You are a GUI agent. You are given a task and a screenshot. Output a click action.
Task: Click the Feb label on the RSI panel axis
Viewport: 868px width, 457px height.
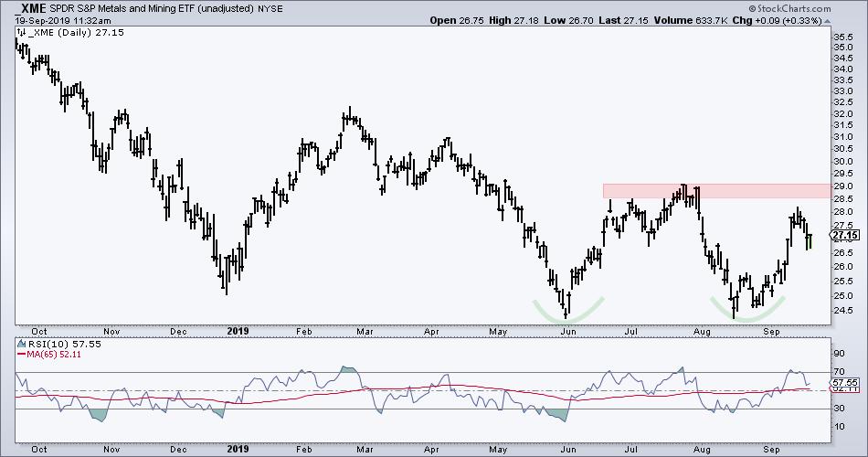[304, 450]
